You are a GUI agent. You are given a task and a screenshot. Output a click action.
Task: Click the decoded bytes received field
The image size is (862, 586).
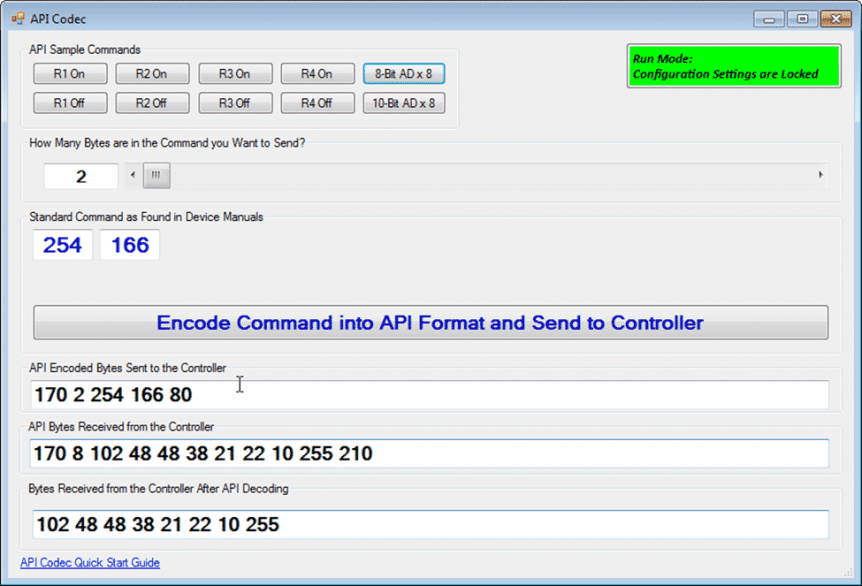(430, 524)
